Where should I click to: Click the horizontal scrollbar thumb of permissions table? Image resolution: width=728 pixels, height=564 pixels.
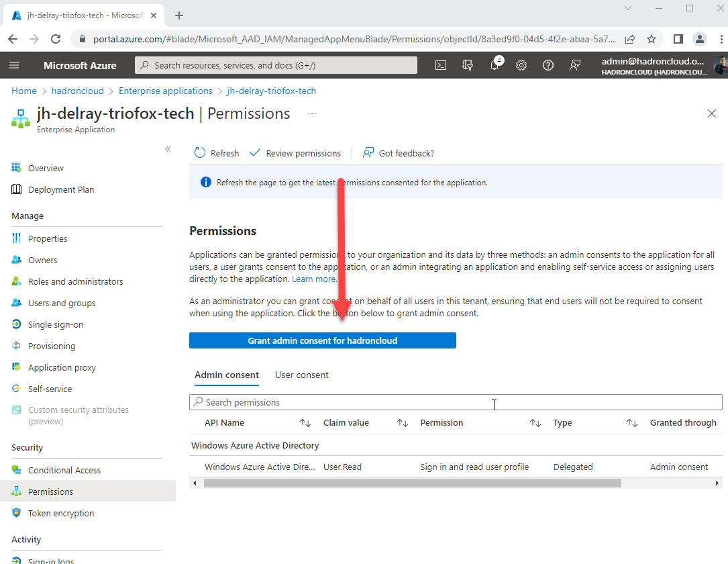pos(412,483)
